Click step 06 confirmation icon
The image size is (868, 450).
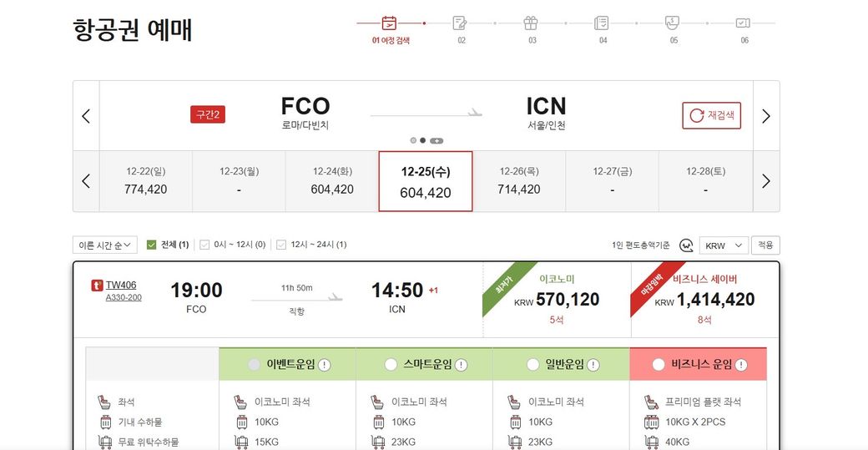pos(744,23)
